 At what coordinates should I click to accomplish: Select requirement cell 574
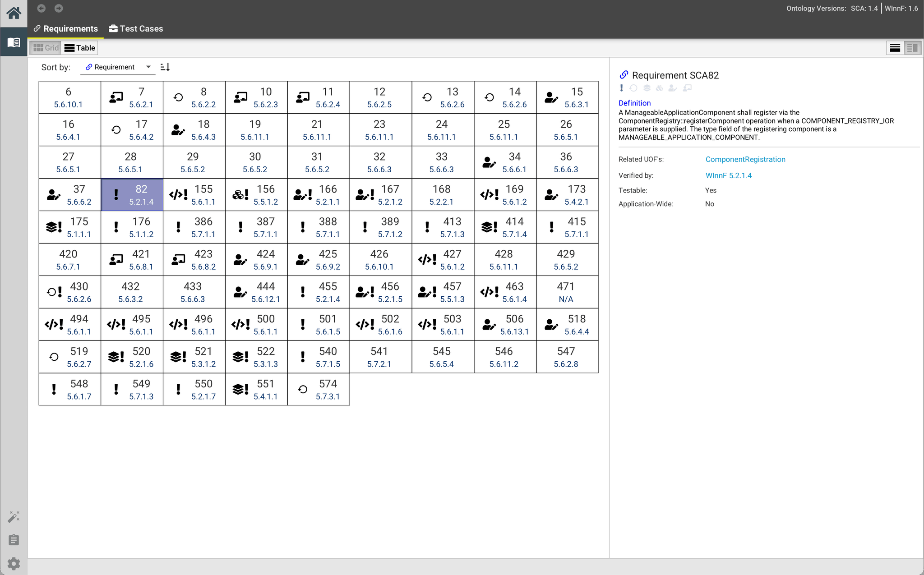click(318, 389)
